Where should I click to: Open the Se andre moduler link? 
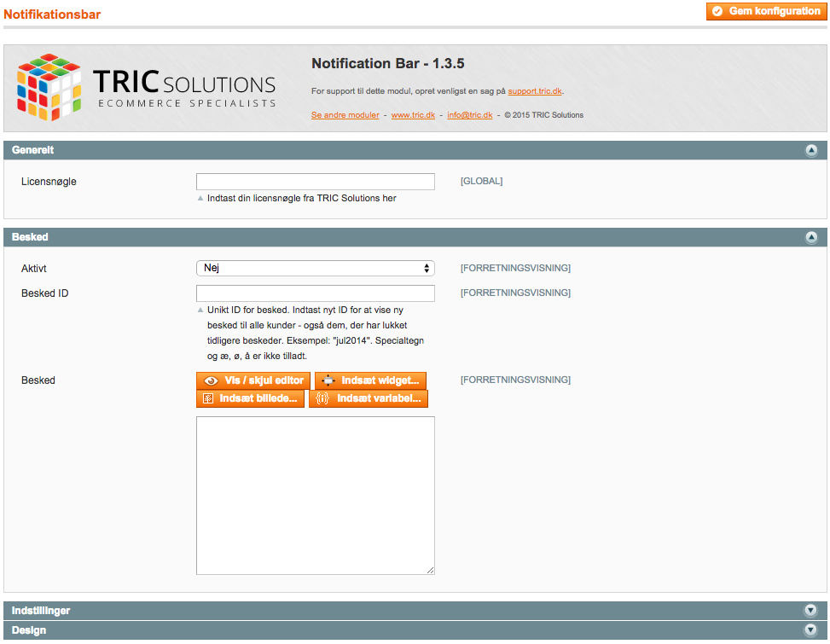pyautogui.click(x=345, y=115)
